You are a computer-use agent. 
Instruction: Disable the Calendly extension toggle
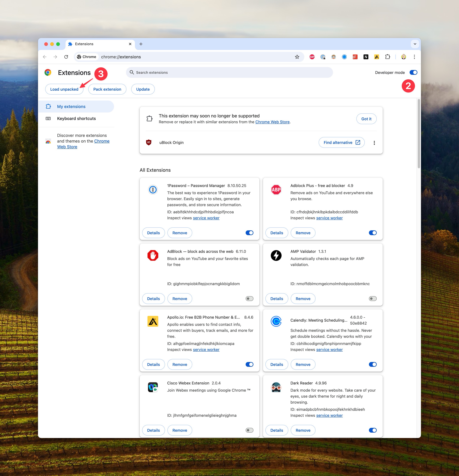point(373,364)
